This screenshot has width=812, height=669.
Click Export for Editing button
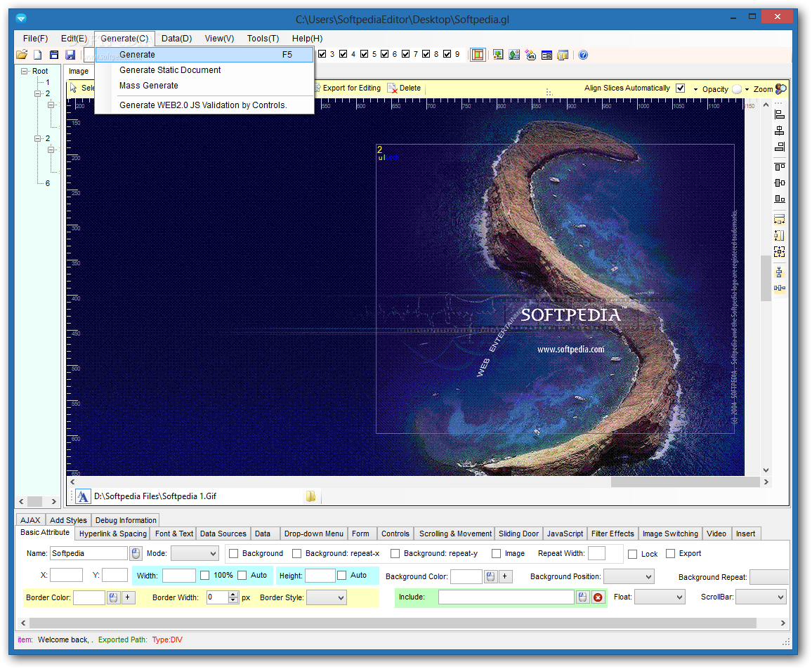pyautogui.click(x=348, y=88)
